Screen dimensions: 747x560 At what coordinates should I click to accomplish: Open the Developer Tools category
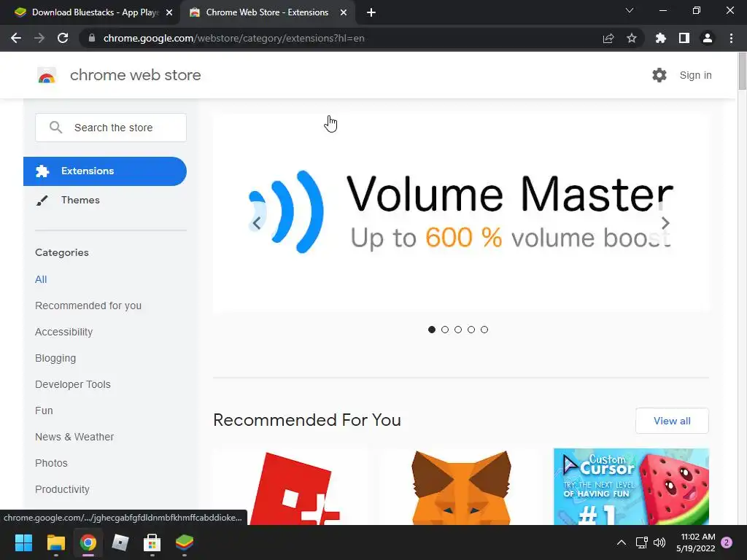[72, 384]
